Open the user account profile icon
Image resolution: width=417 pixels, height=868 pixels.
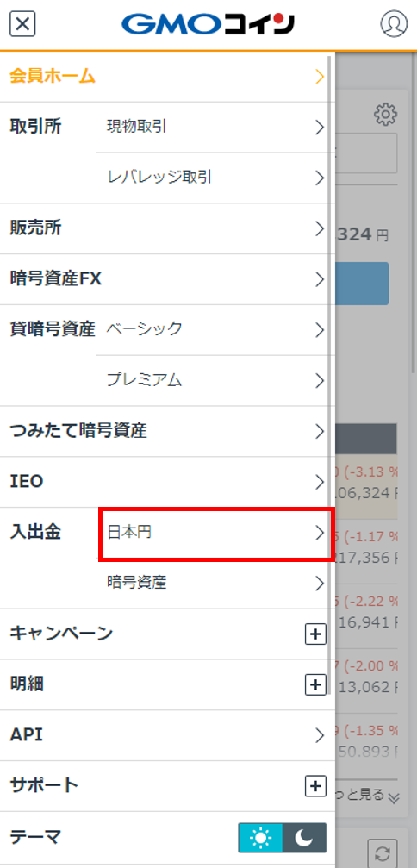pos(393,24)
